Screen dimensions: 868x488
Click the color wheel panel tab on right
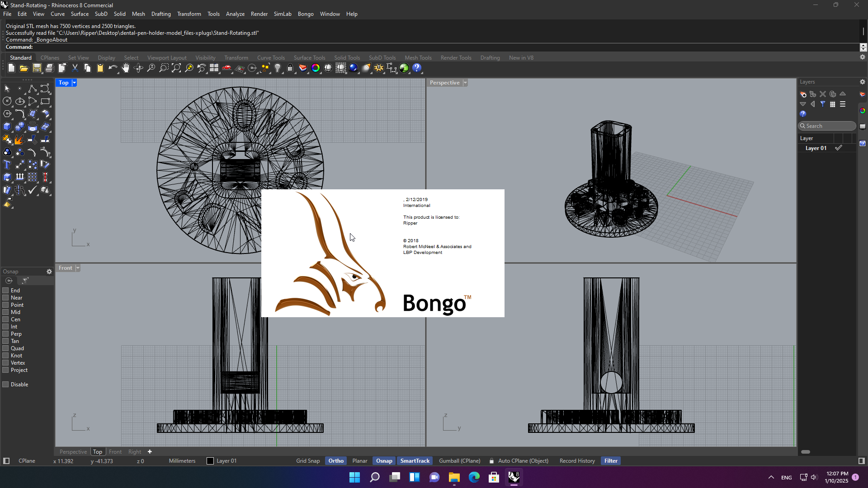click(x=863, y=111)
